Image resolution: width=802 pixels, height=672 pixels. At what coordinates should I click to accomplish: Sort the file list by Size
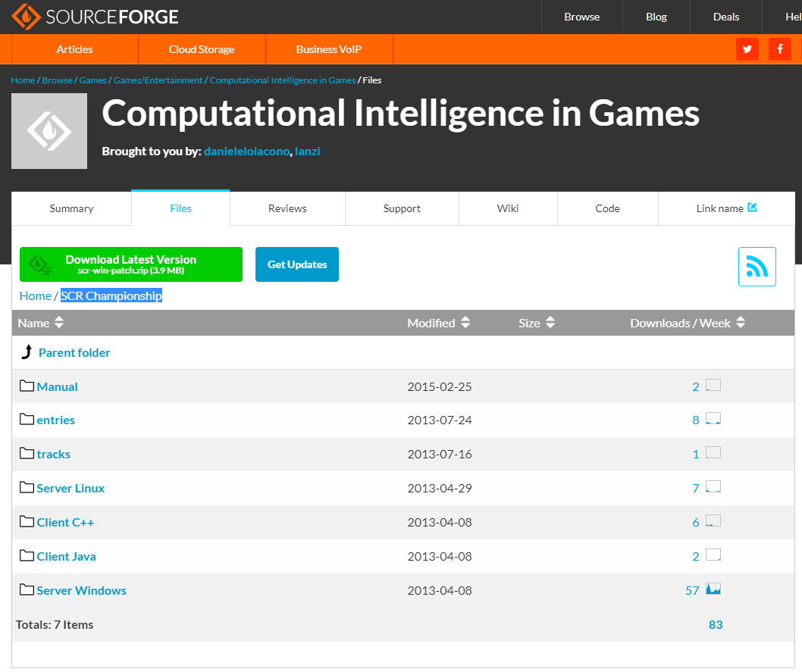pyautogui.click(x=537, y=323)
